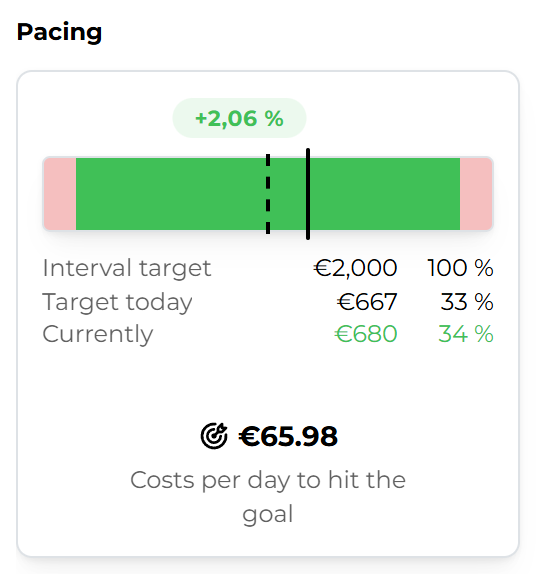Click the €667 target today value

[x=367, y=302]
